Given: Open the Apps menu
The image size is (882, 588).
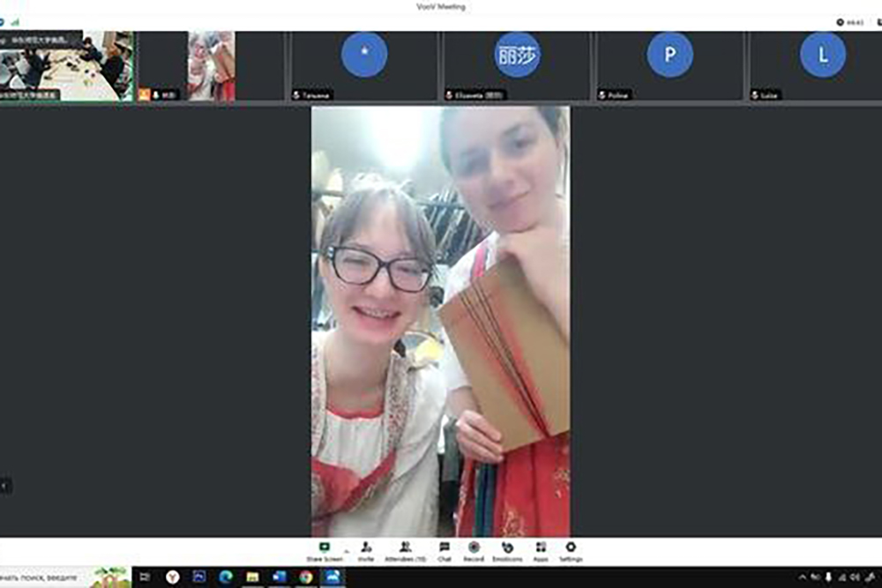Looking at the screenshot, I should coord(541,552).
